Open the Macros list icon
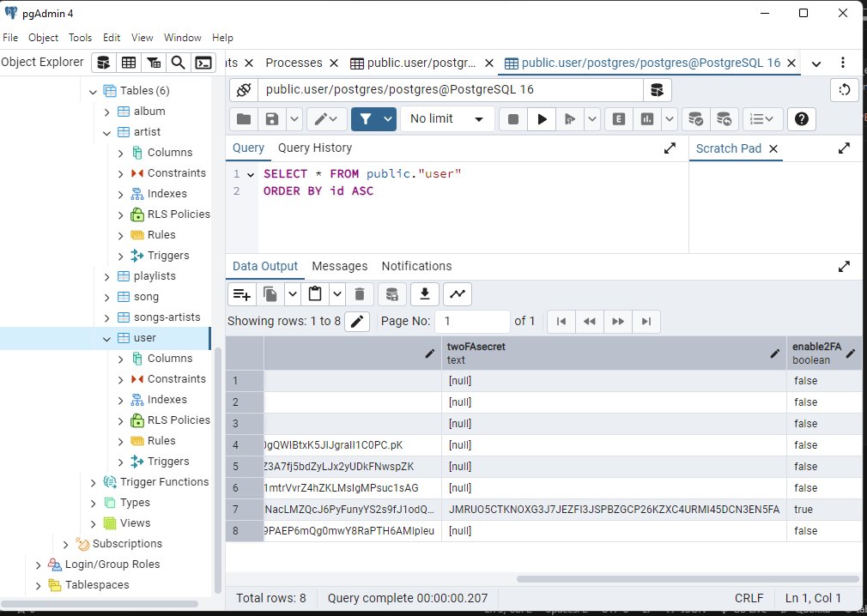This screenshot has height=616, width=867. (762, 118)
